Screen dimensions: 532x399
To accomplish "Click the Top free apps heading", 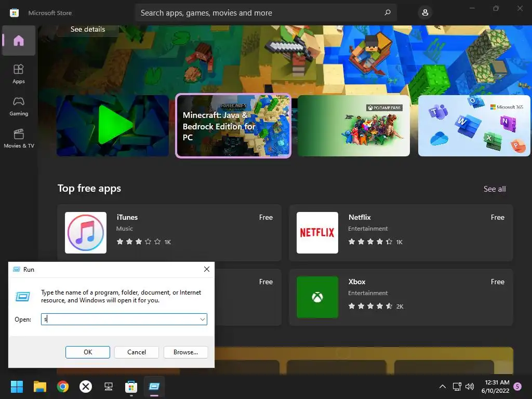I will [89, 188].
